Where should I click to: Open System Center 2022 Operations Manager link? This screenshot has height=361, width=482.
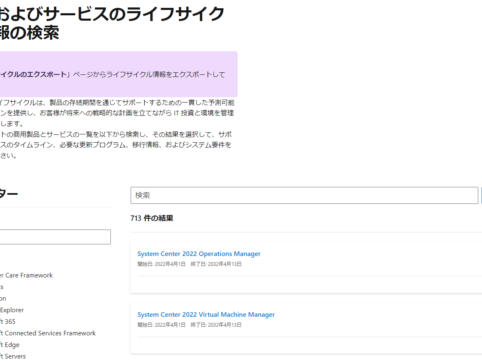point(199,254)
